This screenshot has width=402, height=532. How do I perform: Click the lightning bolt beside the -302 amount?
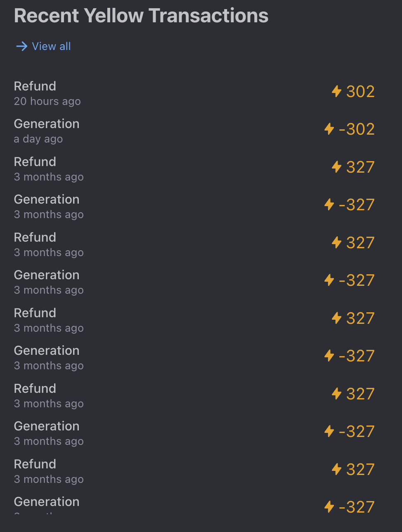[329, 129]
